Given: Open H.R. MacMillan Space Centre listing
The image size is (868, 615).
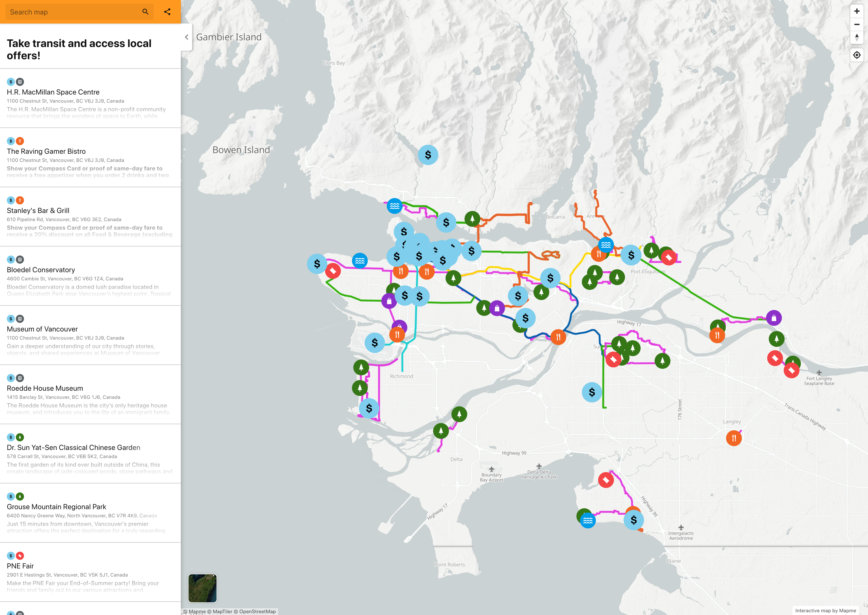Looking at the screenshot, I should (90, 98).
